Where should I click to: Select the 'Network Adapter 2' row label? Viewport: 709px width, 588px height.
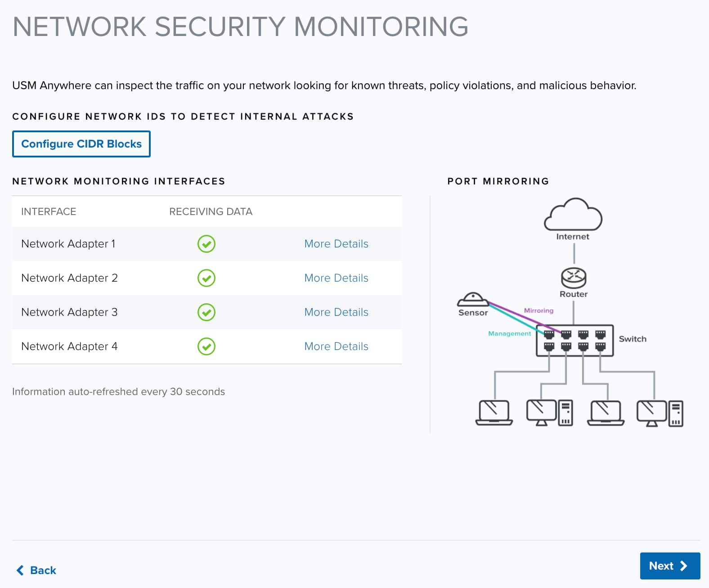[x=69, y=278]
